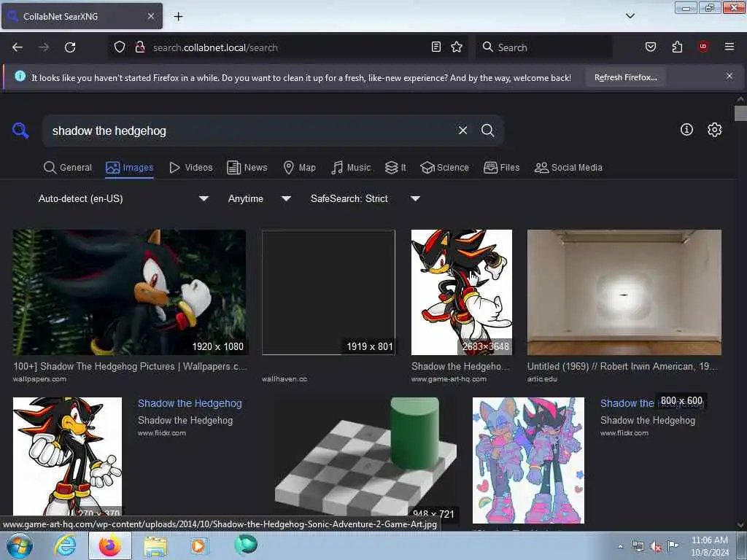
Task: Switch to the Music tab
Action: [x=351, y=168]
